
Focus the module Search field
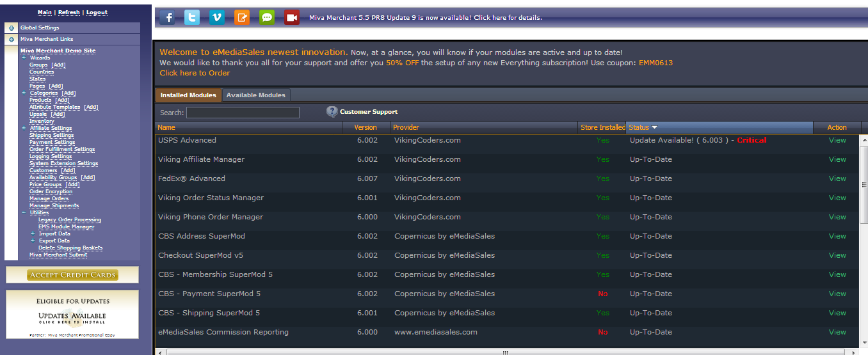pyautogui.click(x=243, y=113)
